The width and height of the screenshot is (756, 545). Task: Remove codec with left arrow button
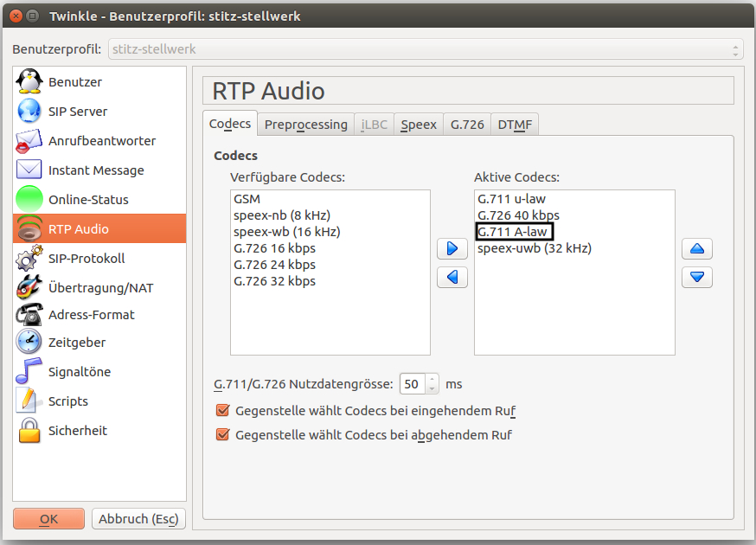pyautogui.click(x=452, y=278)
